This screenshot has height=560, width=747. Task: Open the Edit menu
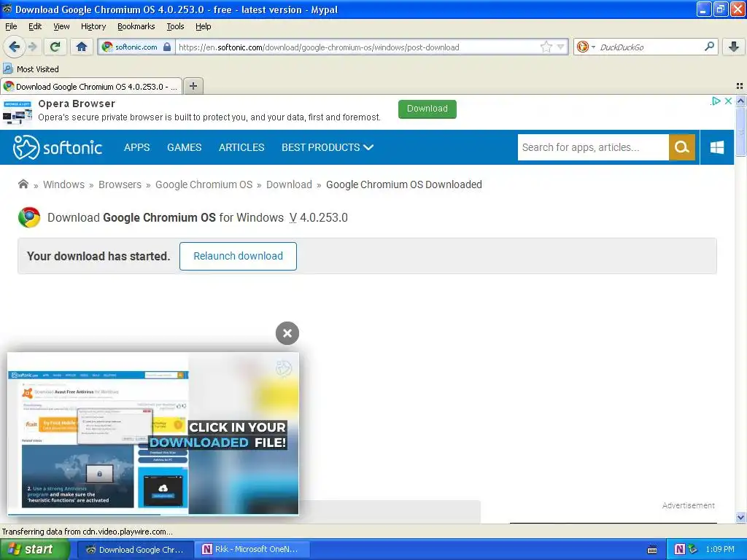pos(35,27)
